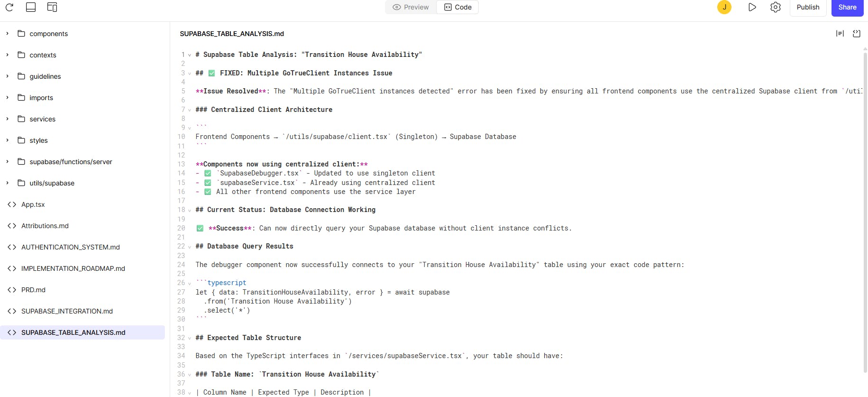Click code file icon beside IMPLEMENTATION_ROADMAP.md
The width and height of the screenshot is (868, 397).
tap(12, 268)
